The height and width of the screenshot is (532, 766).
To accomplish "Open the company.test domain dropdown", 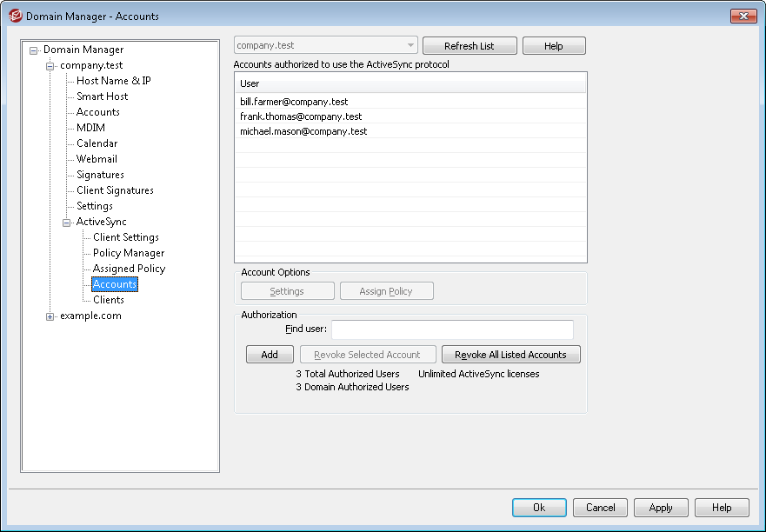I will pos(410,45).
